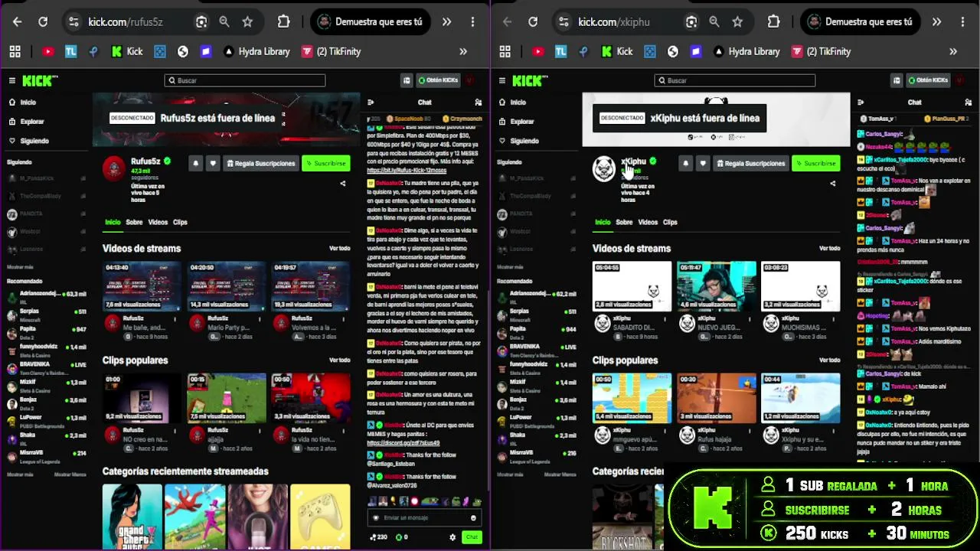Viewport: 980px width, 551px height.
Task: Switch to the Videos tab on xKiphu's channel
Action: point(648,222)
